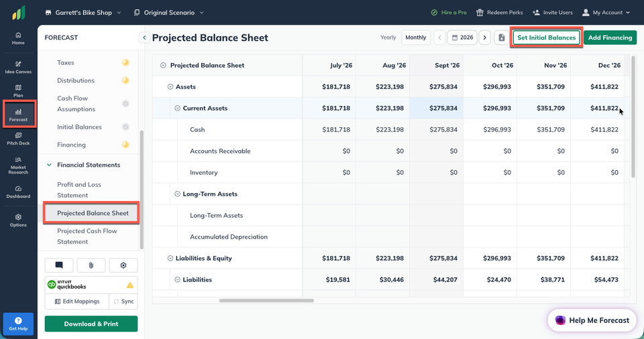Viewport: 644px width, 339px height.
Task: Click Set Initial Balances button
Action: pyautogui.click(x=546, y=38)
